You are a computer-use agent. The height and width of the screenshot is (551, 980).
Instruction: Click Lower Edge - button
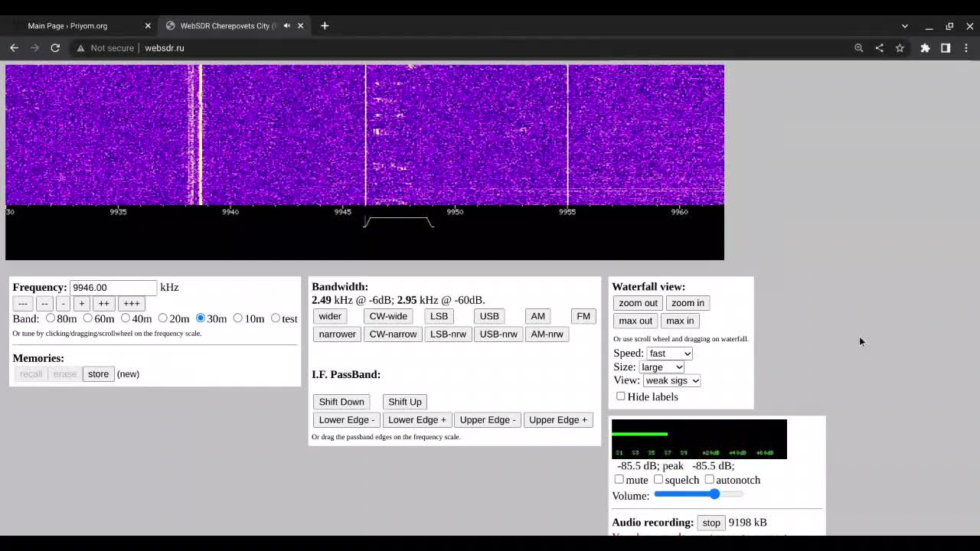tap(347, 420)
